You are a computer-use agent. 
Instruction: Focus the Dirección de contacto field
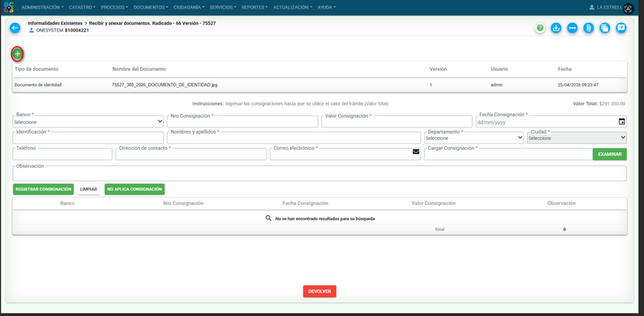(191, 154)
